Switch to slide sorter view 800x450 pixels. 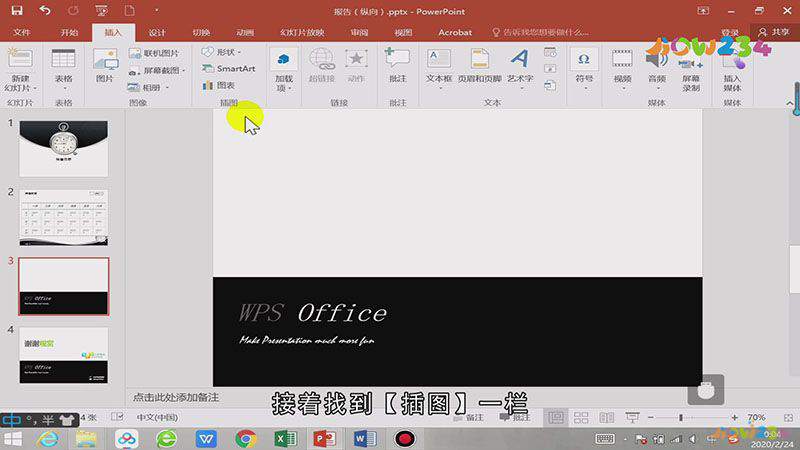(x=581, y=418)
